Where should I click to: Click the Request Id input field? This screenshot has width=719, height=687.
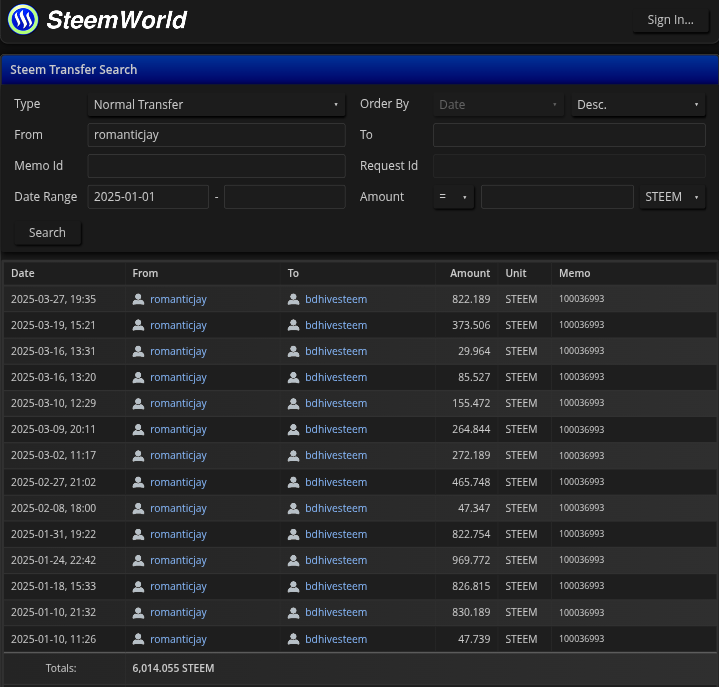pyautogui.click(x=569, y=166)
